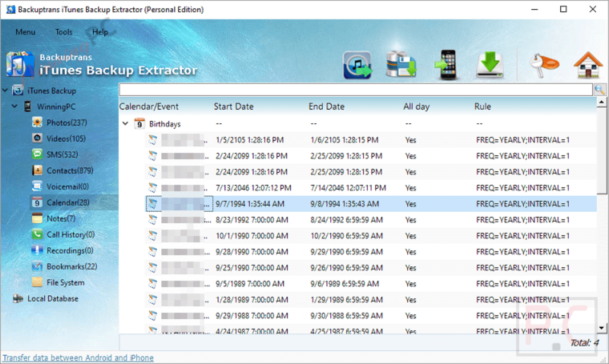The height and width of the screenshot is (364, 609).
Task: Collapse the iTunes Backup tree node
Action: 5,90
